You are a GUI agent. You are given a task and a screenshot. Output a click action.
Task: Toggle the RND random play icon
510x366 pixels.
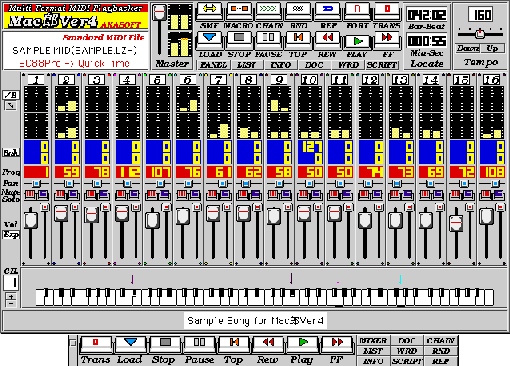click(x=298, y=11)
